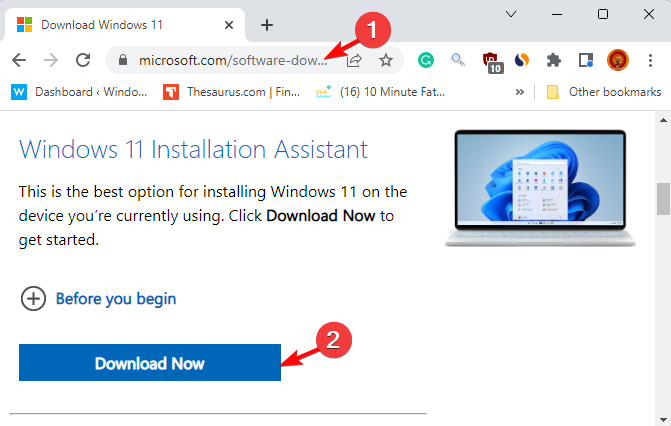Open the Grammarly extension

(426, 60)
